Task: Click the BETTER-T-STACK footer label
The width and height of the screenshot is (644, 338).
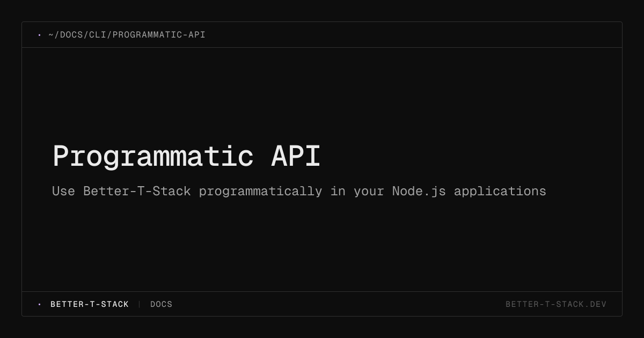Action: (90, 304)
